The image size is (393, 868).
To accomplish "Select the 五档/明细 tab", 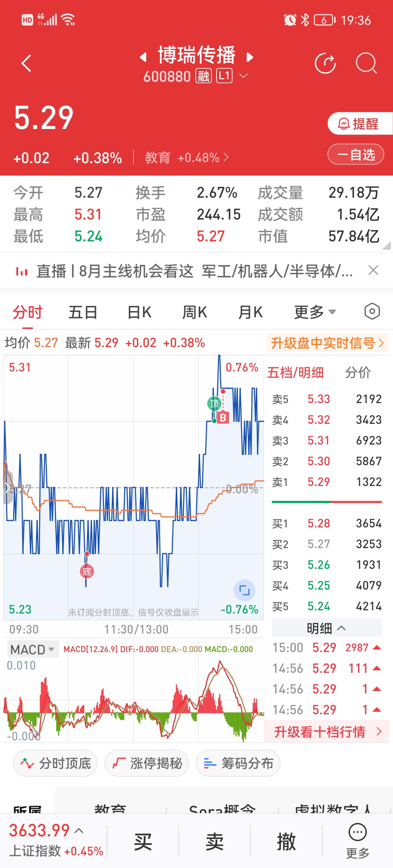I will (295, 373).
